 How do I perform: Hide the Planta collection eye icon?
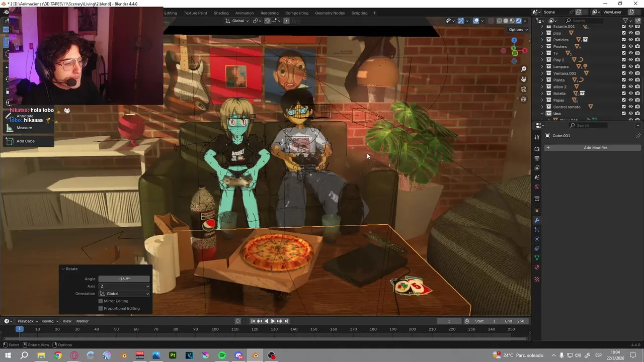631,80
